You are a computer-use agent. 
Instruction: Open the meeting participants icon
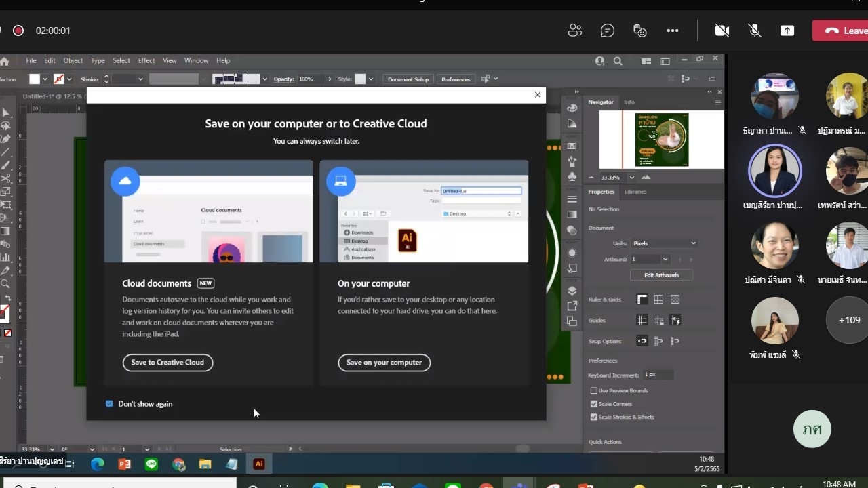(x=575, y=30)
